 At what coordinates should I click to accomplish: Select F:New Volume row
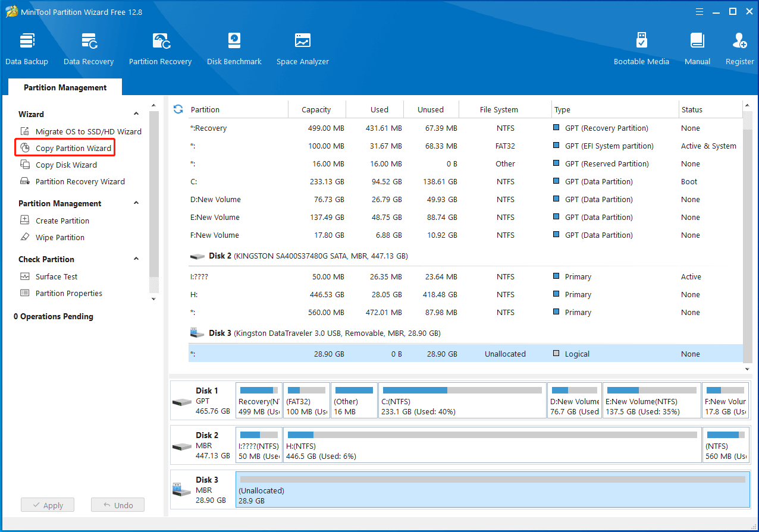click(466, 235)
